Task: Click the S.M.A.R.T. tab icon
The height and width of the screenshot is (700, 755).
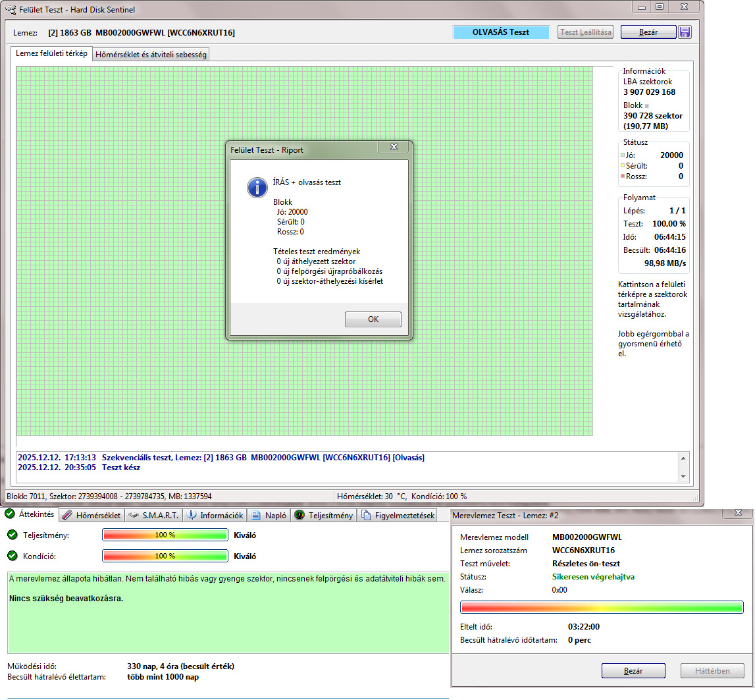Action: coord(134,516)
